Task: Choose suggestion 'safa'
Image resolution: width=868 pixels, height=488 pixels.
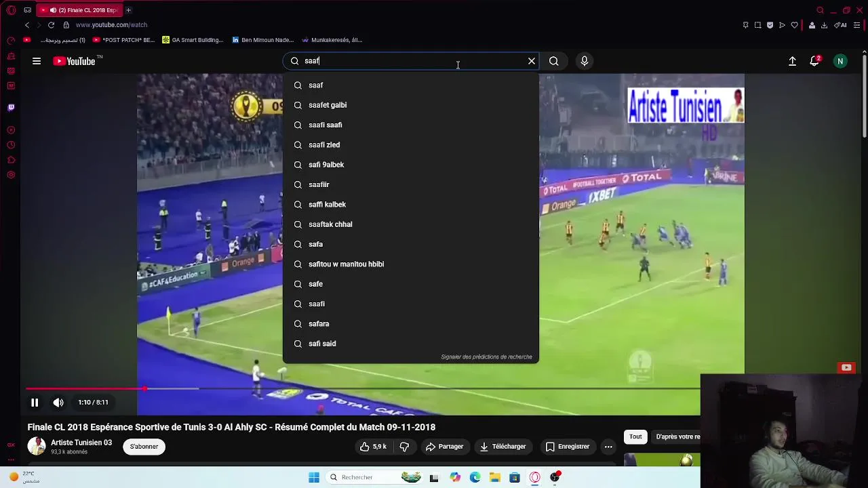Action: [411, 244]
